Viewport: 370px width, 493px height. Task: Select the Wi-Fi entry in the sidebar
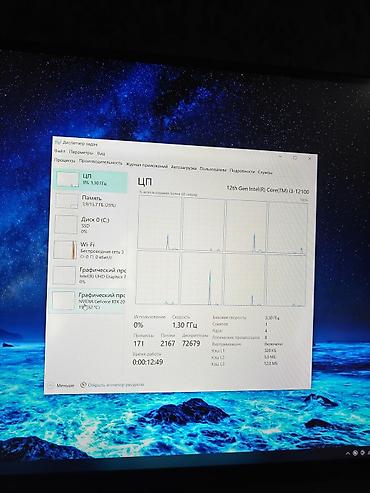[x=88, y=250]
